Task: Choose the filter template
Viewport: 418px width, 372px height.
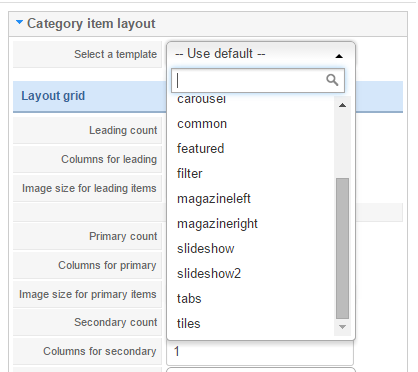Action: click(189, 174)
